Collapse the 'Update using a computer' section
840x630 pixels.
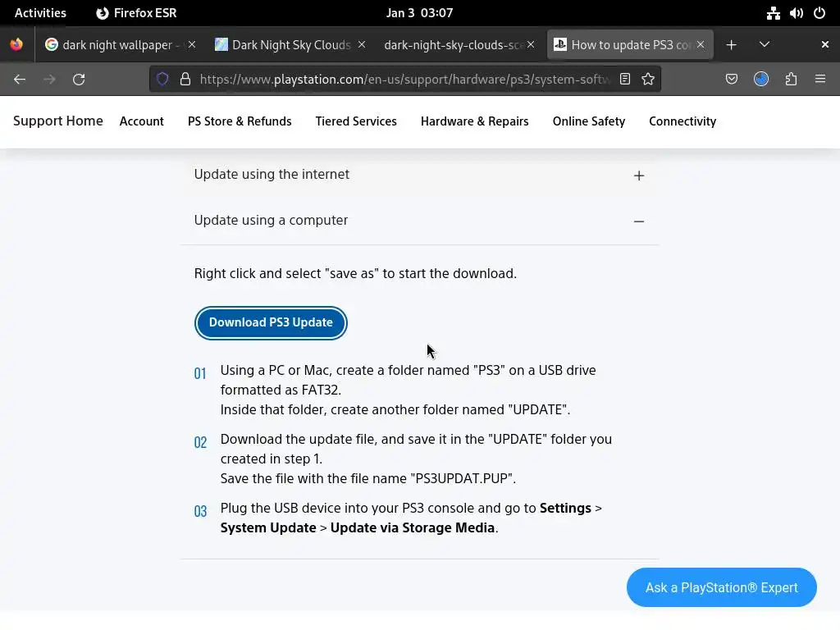point(638,221)
